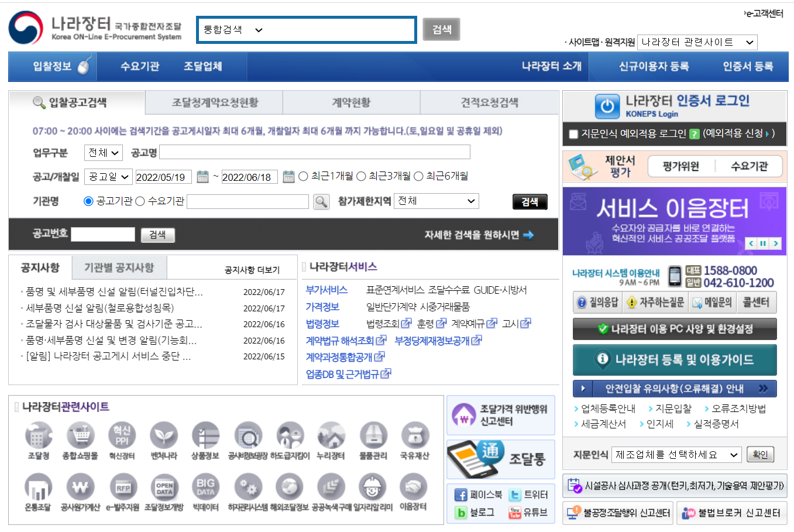Image resolution: width=794 pixels, height=532 pixels.
Task: Open the 트위터 Twitter link
Action: click(x=528, y=495)
